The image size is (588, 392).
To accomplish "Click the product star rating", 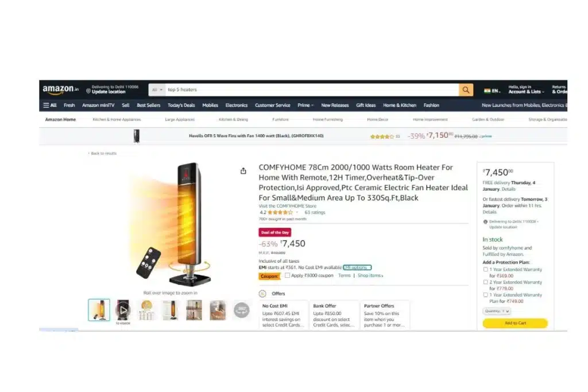I will pyautogui.click(x=280, y=212).
